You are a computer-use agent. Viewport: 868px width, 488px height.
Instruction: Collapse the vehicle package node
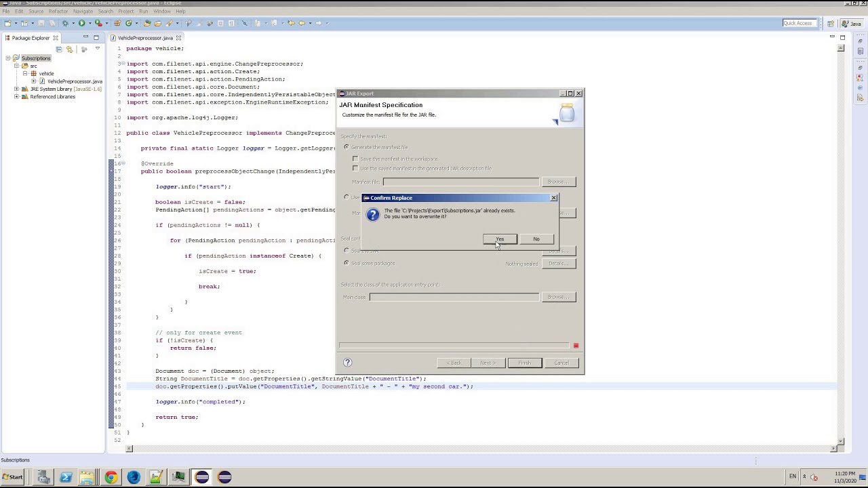coord(24,73)
